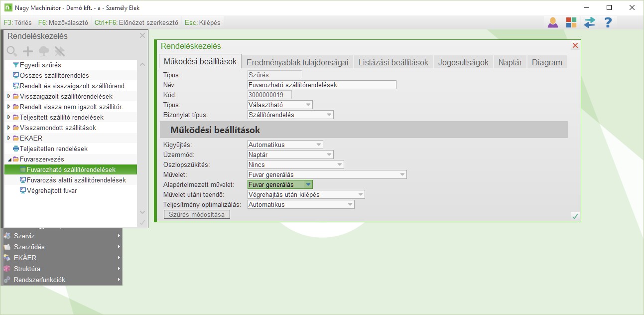Viewport: 644px width, 315px height.
Task: Click the blue swap arrows icon
Action: (x=589, y=22)
